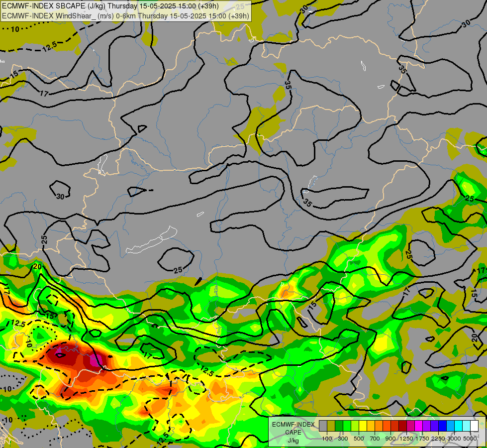The image size is (487, 448).
Task: Click the legend label 100
Action: click(327, 439)
